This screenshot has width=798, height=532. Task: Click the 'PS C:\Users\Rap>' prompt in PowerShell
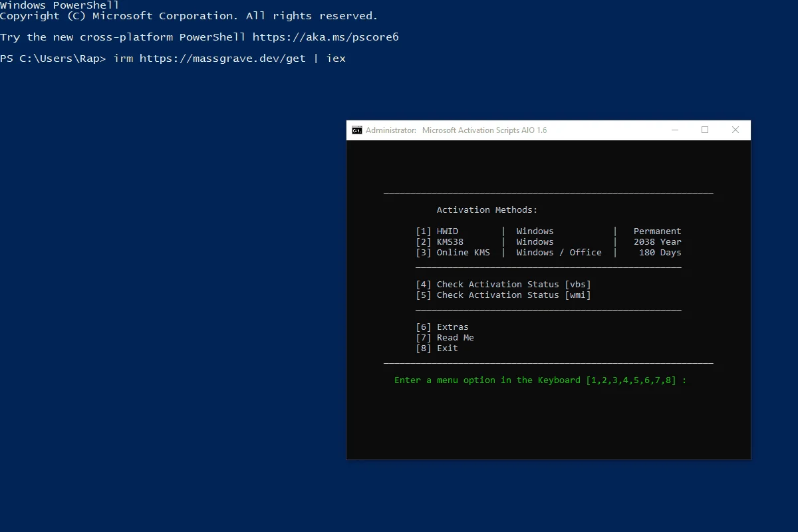(x=53, y=59)
